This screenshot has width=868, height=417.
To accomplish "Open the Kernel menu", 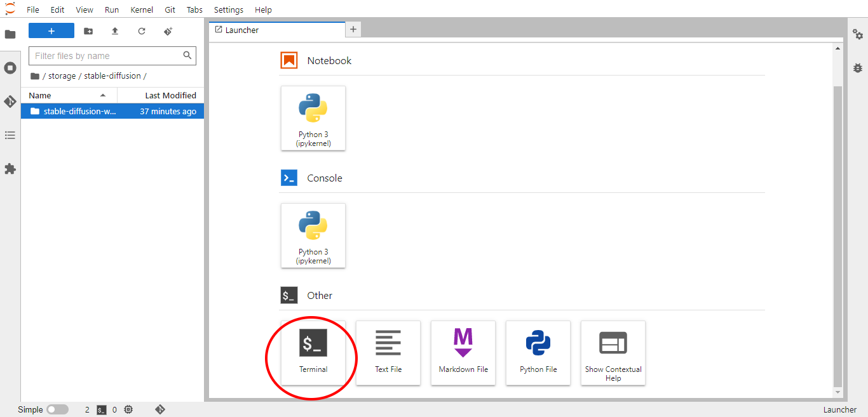I will (x=142, y=10).
